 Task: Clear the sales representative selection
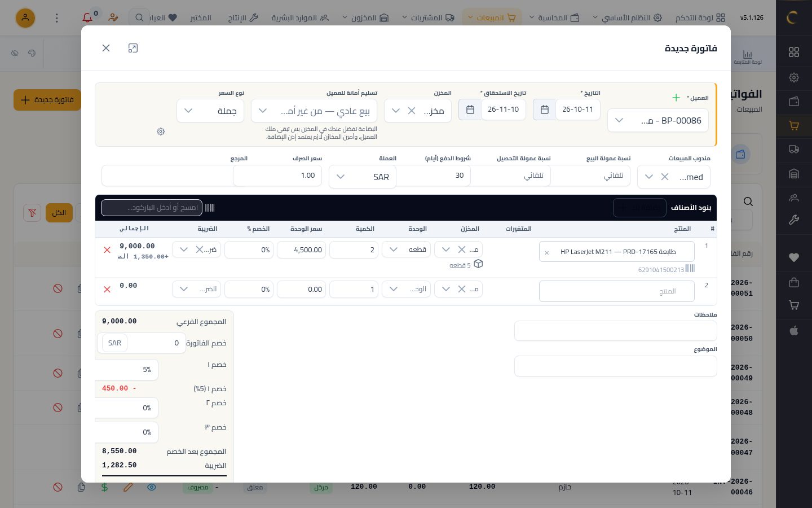click(665, 177)
